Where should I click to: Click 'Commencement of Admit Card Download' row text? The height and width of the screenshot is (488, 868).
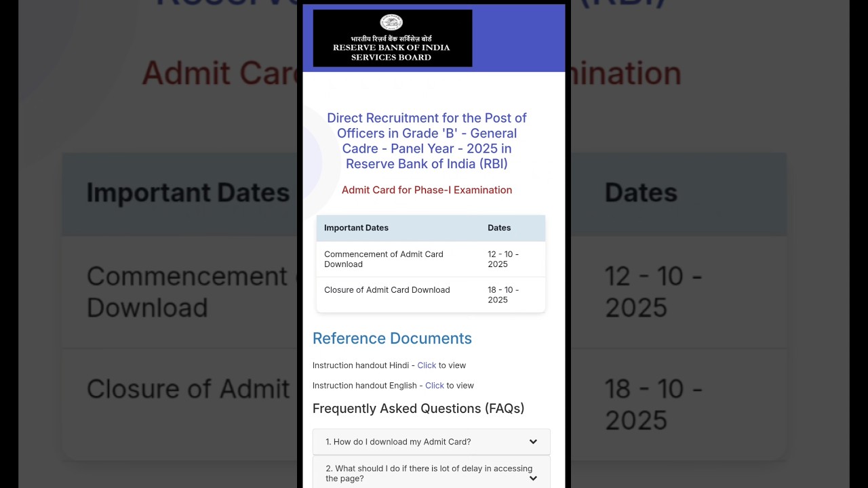(384, 259)
